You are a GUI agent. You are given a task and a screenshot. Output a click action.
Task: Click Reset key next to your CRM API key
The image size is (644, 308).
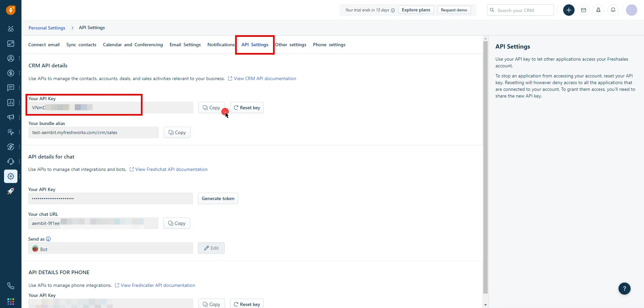click(247, 108)
